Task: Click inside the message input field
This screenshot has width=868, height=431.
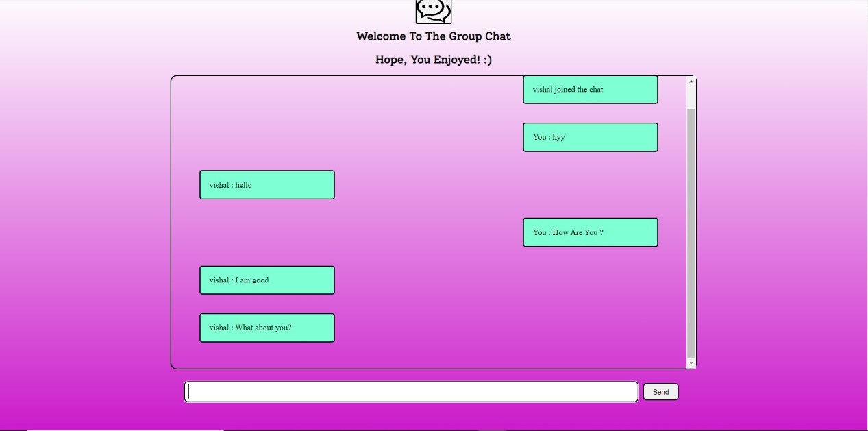Action: click(411, 391)
